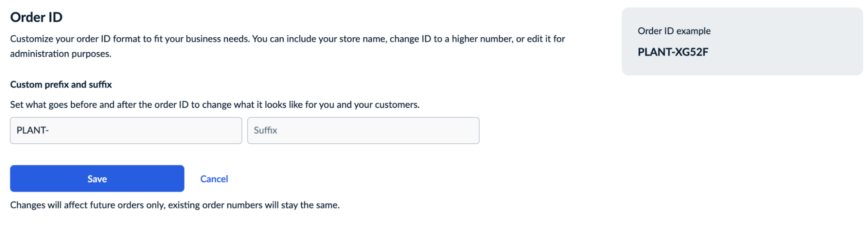Click the 'PLANT-' text inside the prefix box
The image size is (868, 228).
33,130
